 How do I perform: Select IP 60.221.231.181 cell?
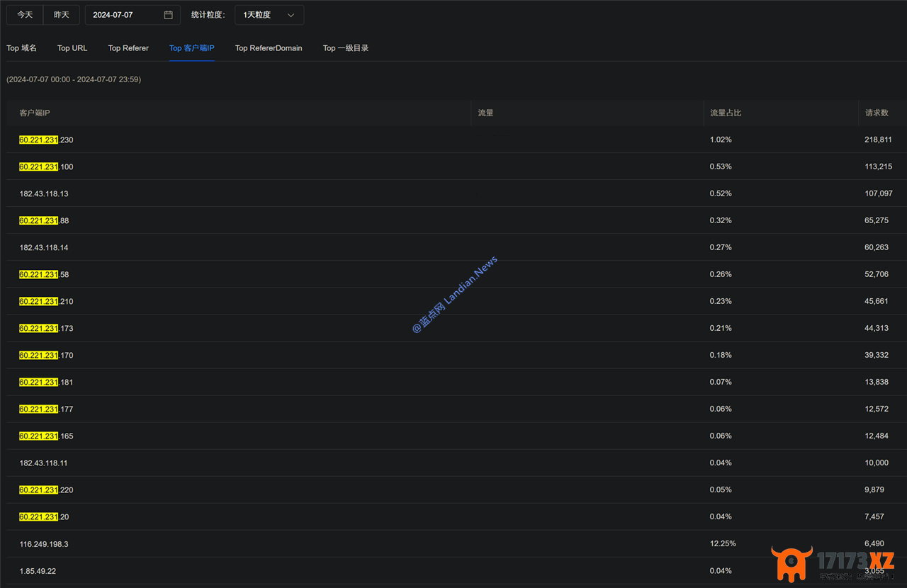click(46, 382)
